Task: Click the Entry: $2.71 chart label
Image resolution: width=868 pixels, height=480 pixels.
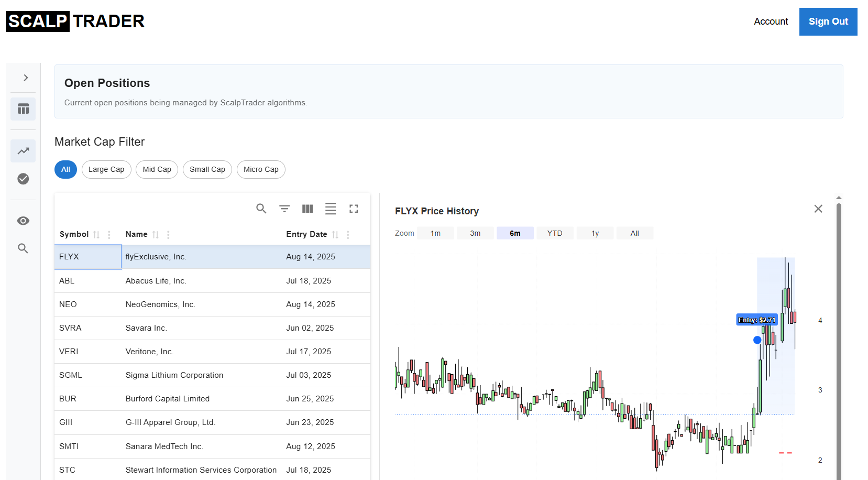Action: click(757, 320)
